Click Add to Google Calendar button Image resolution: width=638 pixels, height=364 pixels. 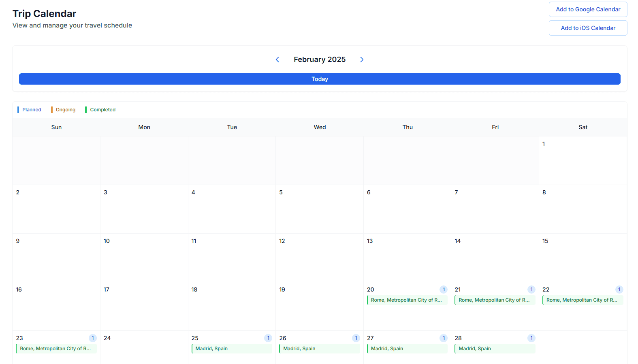(x=588, y=9)
